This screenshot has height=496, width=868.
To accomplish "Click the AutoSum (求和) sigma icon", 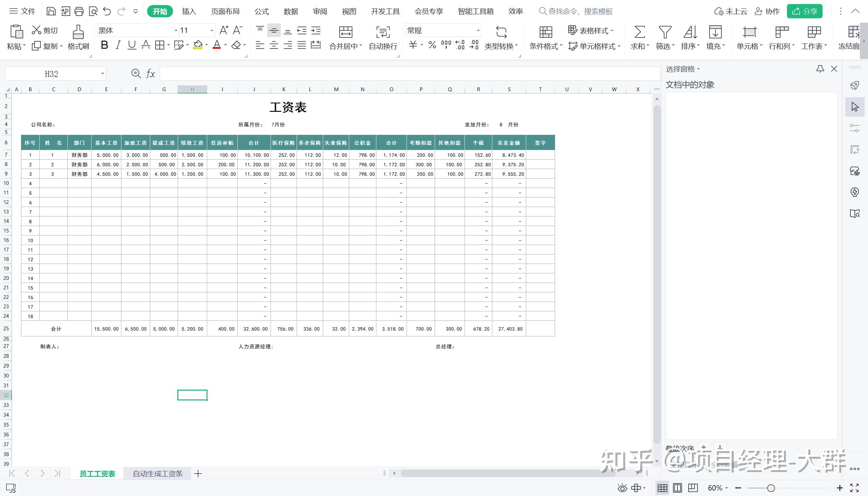I will coord(639,32).
